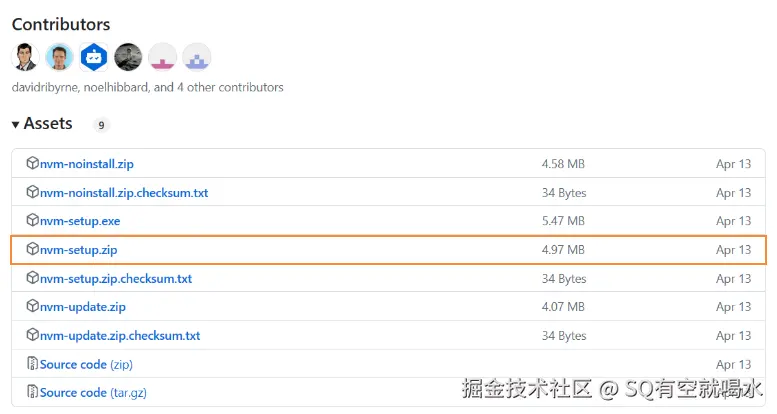
Task: Click package icon beside nvm-setup.exe
Action: [x=32, y=220]
